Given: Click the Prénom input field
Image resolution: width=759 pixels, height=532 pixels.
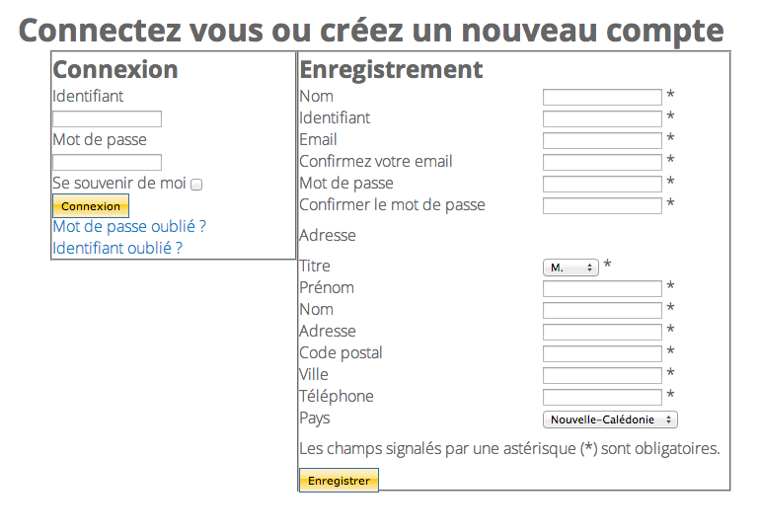Looking at the screenshot, I should pyautogui.click(x=602, y=289).
